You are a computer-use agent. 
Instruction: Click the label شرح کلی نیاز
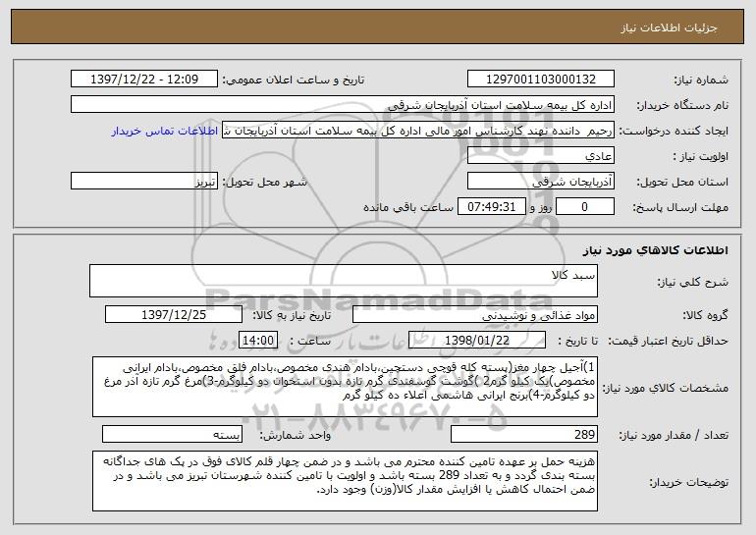click(693, 282)
